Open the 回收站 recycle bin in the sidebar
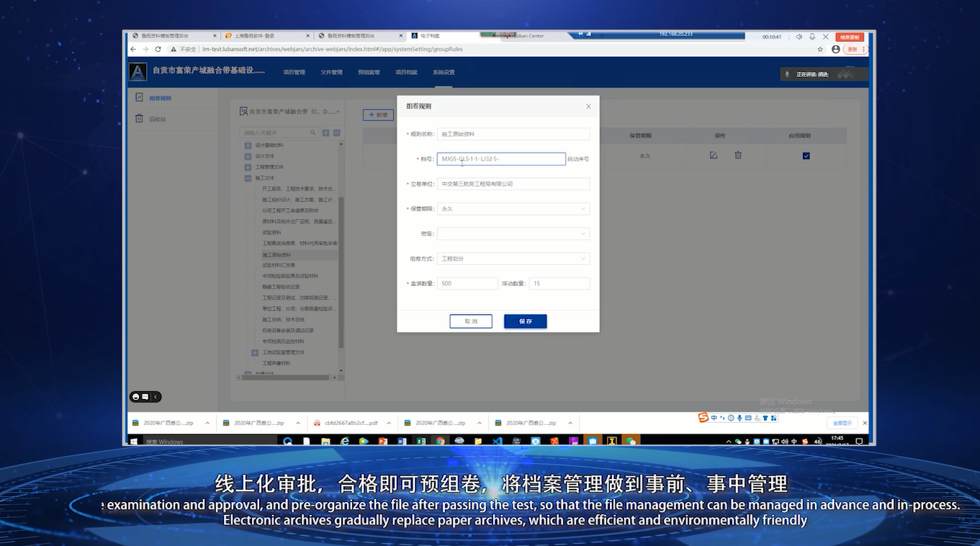The width and height of the screenshot is (980, 546). [158, 119]
